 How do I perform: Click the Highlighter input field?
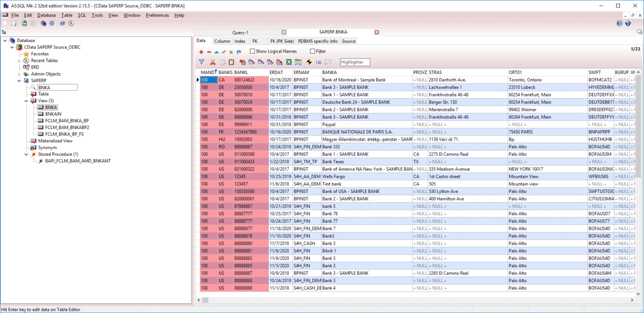click(x=355, y=62)
